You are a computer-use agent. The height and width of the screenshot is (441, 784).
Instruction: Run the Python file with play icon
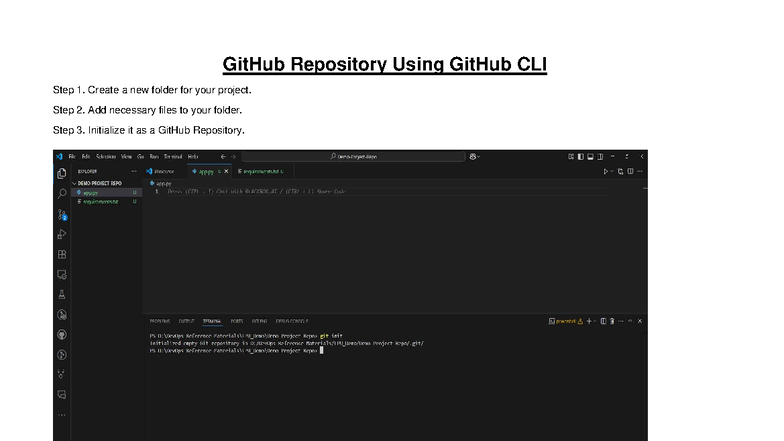click(x=606, y=172)
